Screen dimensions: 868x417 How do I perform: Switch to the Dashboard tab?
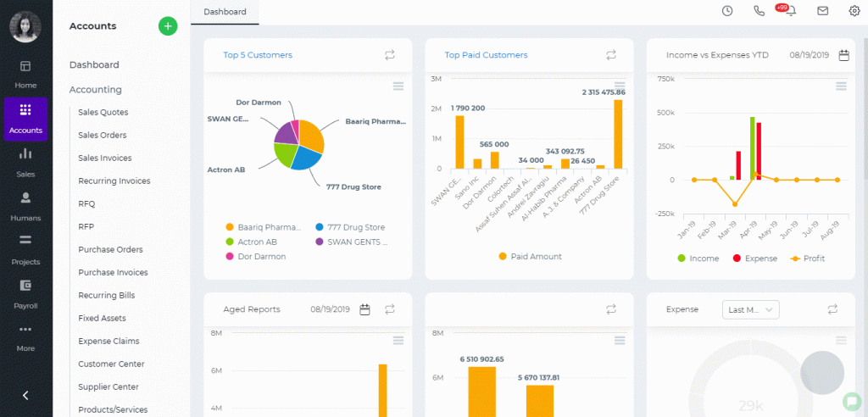coord(225,12)
